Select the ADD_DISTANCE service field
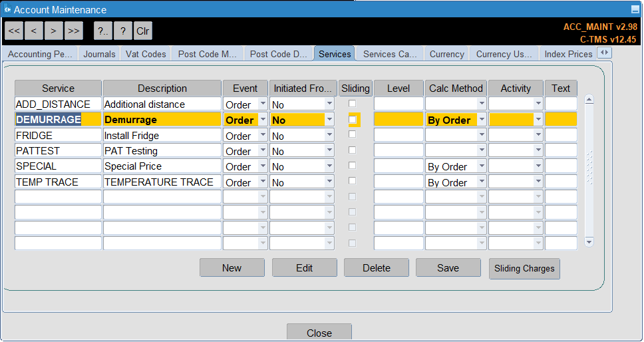Screen dimensions: 644x342 (58, 104)
